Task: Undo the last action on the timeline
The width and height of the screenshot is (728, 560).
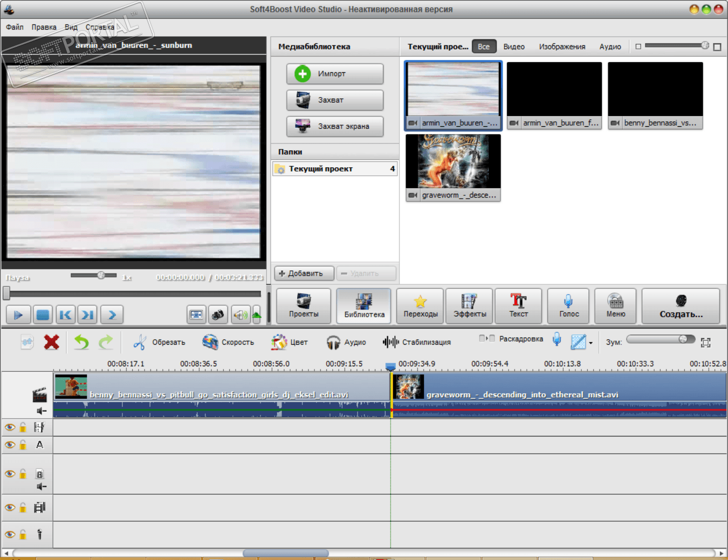Action: 81,342
